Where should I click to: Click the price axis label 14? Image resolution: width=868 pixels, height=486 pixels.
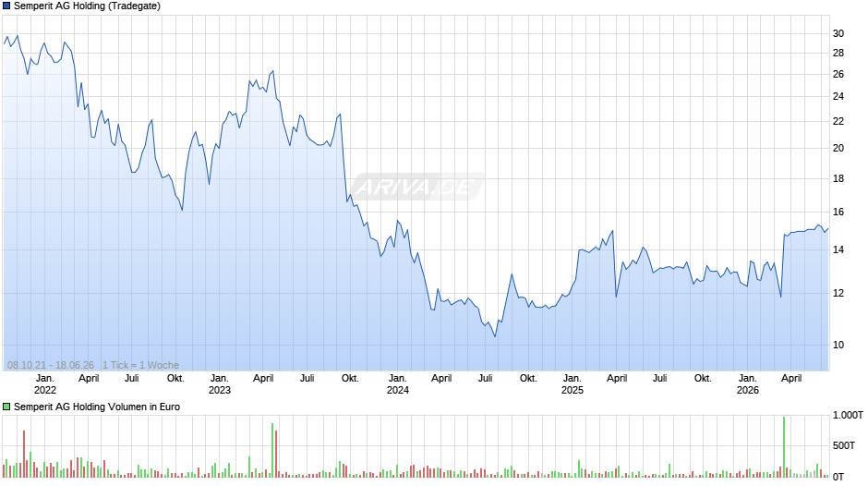tap(838, 249)
